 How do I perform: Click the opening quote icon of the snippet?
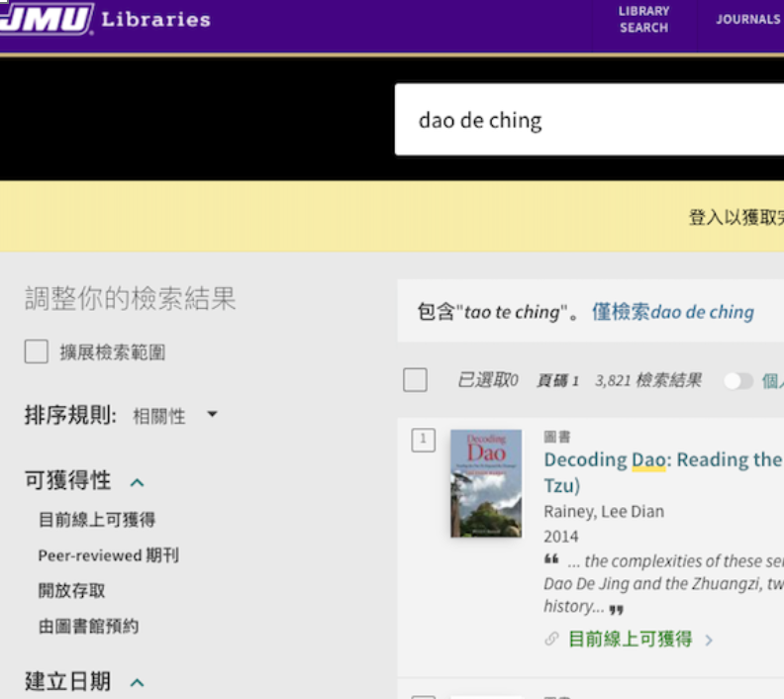[551, 559]
